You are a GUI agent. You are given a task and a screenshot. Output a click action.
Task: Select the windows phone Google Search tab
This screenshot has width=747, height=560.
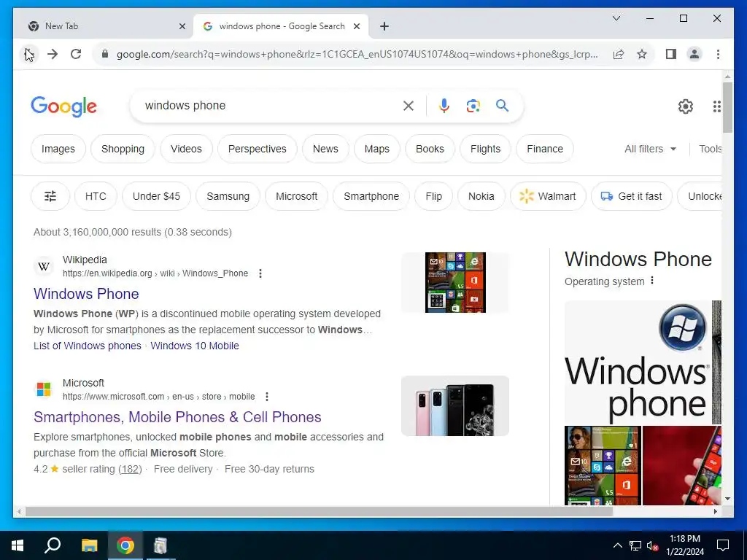[x=281, y=26]
